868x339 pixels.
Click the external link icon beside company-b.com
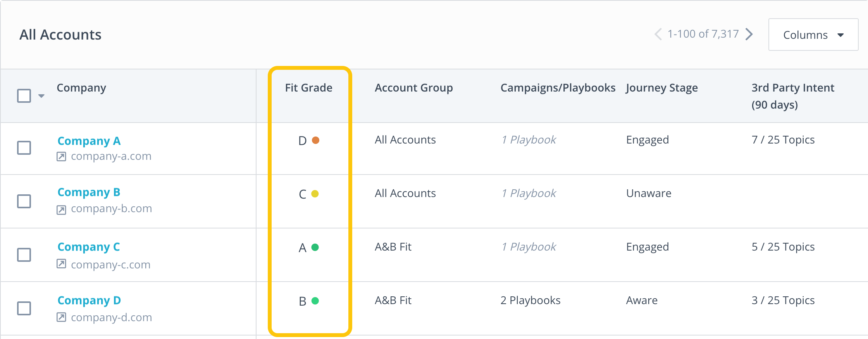point(62,209)
